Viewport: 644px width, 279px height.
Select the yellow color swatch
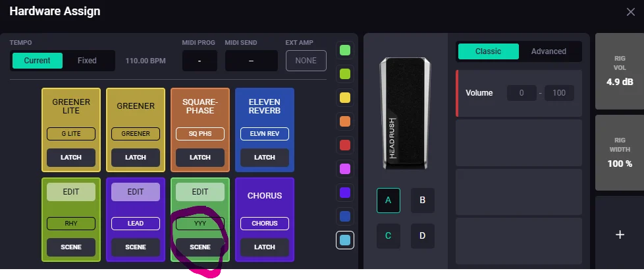click(x=345, y=98)
